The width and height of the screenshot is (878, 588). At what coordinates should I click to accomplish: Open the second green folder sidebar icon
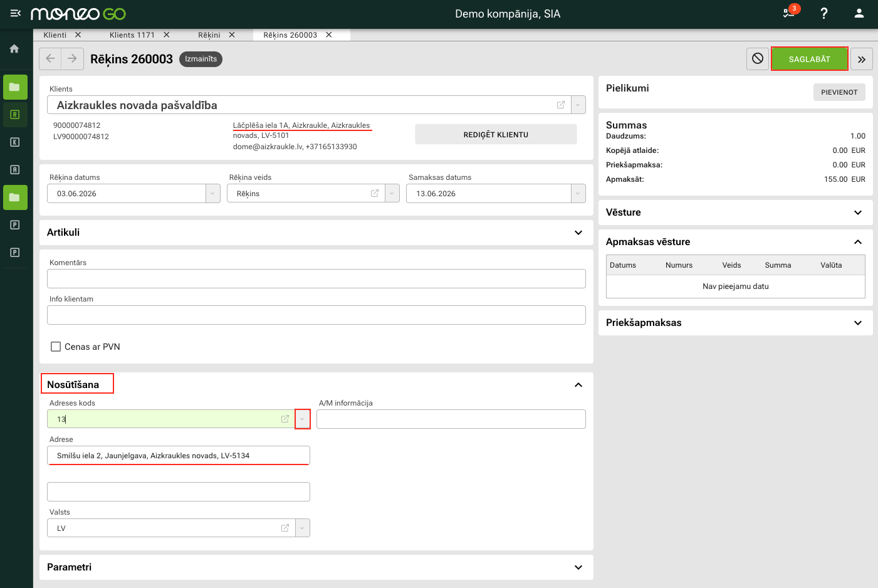point(15,197)
